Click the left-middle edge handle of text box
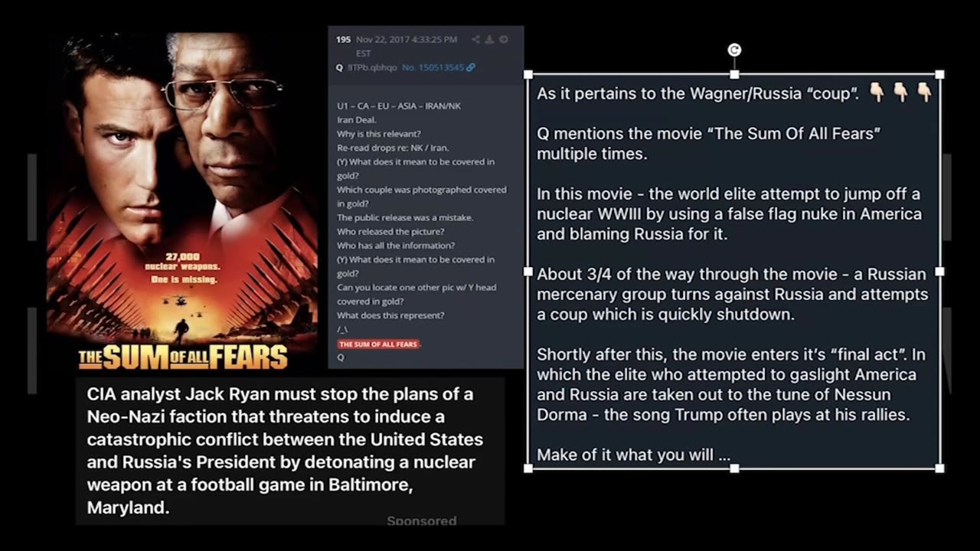The image size is (980, 551). pyautogui.click(x=528, y=271)
